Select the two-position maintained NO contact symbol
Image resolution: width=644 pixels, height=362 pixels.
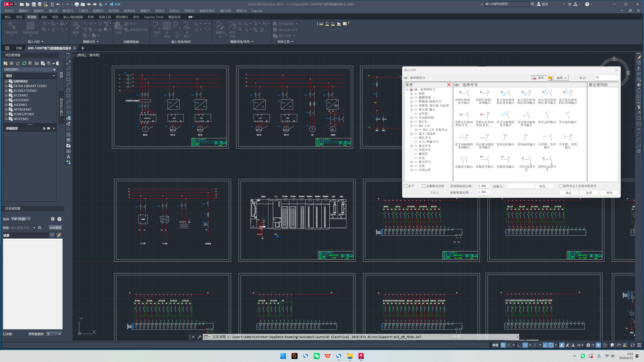click(464, 97)
